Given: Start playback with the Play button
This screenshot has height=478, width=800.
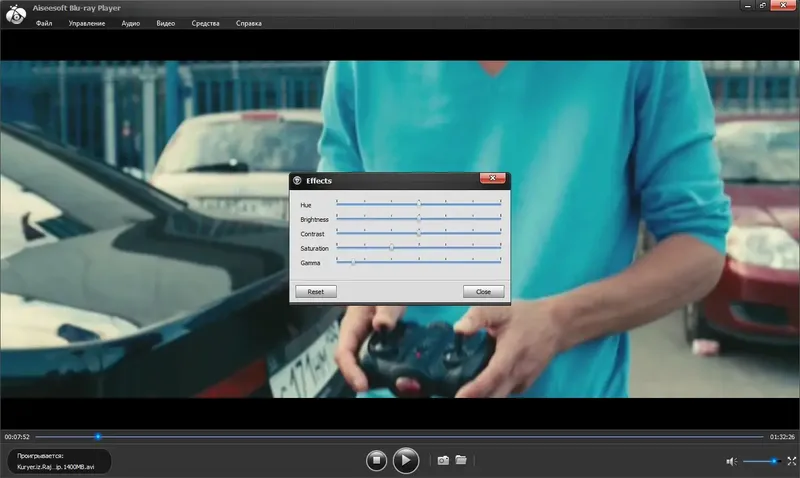Looking at the screenshot, I should point(406,460).
